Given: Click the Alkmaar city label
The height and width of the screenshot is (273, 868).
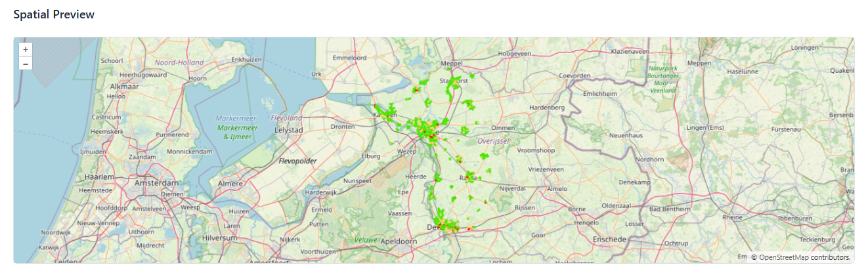Looking at the screenshot, I should pos(123,86).
